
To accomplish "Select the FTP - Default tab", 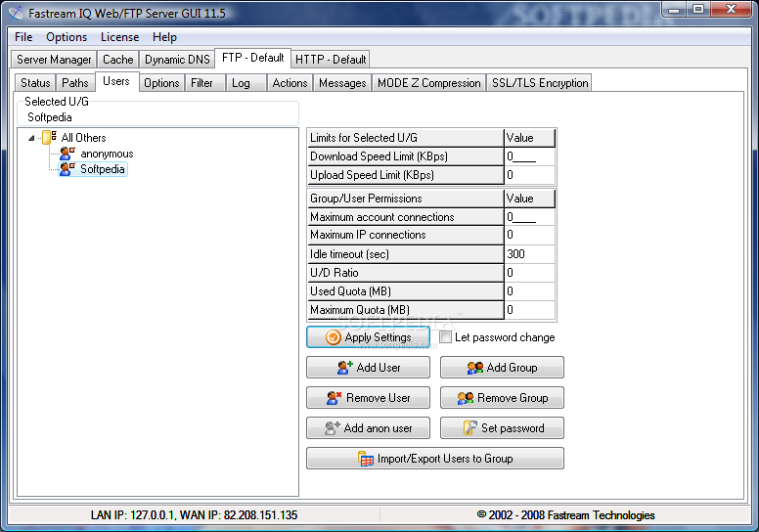I will pyautogui.click(x=252, y=58).
